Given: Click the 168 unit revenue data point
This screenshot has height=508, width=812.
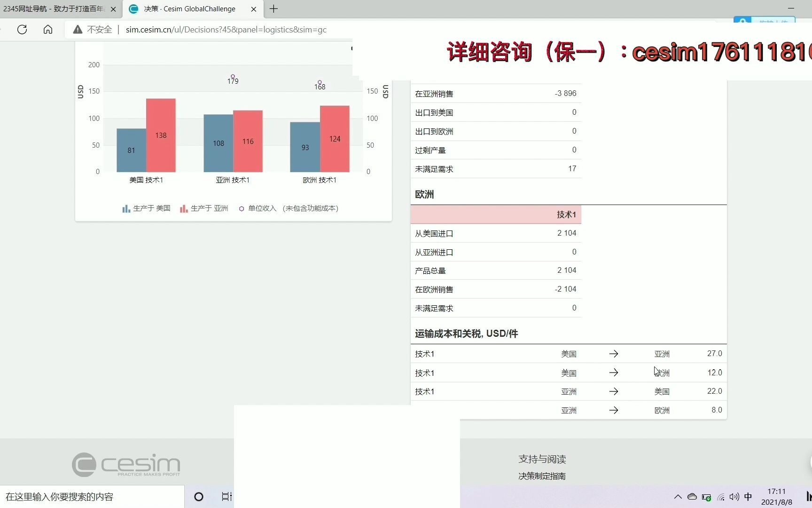Looking at the screenshot, I should (x=320, y=82).
